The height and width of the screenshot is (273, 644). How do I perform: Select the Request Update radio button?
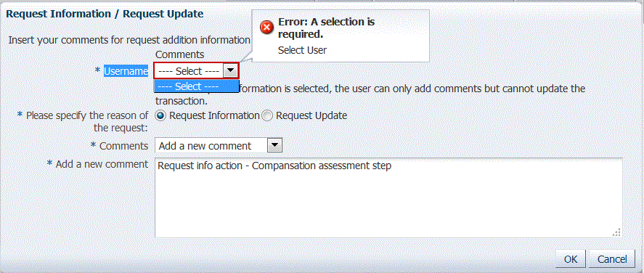(267, 115)
